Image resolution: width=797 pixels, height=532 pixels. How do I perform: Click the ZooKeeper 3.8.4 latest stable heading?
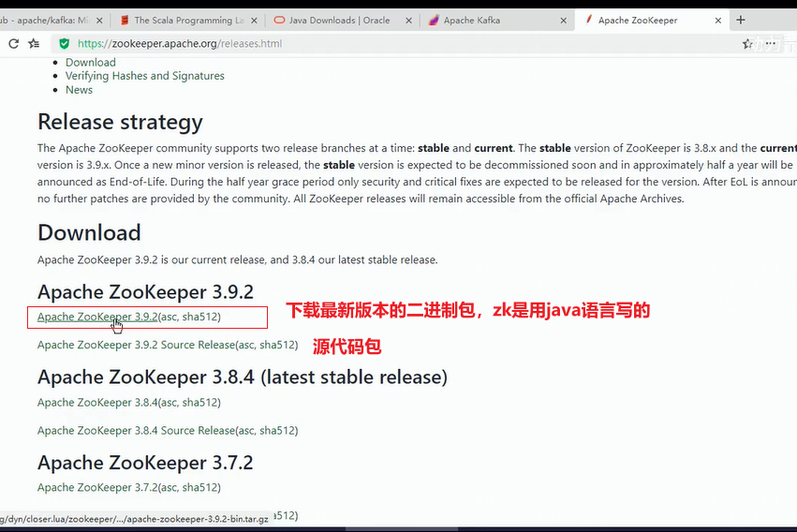point(243,377)
